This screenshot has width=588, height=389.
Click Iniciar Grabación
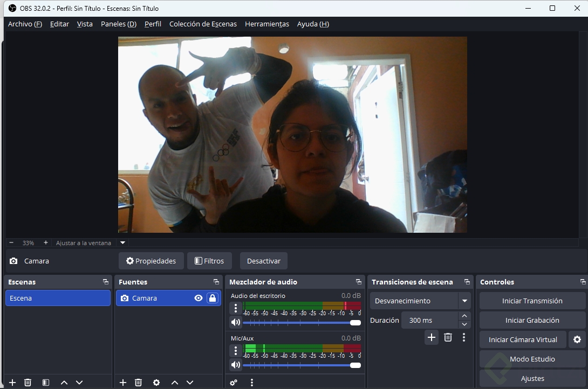[532, 320]
